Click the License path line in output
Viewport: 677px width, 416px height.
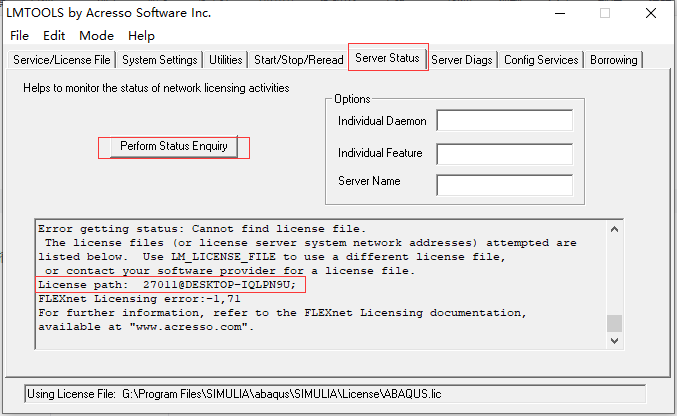(x=167, y=285)
